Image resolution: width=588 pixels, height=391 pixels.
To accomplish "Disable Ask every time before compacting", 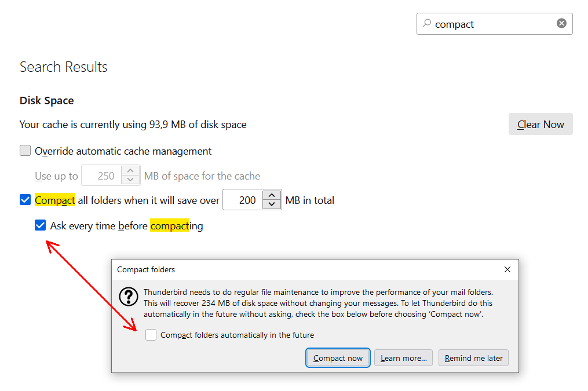I will 40,225.
